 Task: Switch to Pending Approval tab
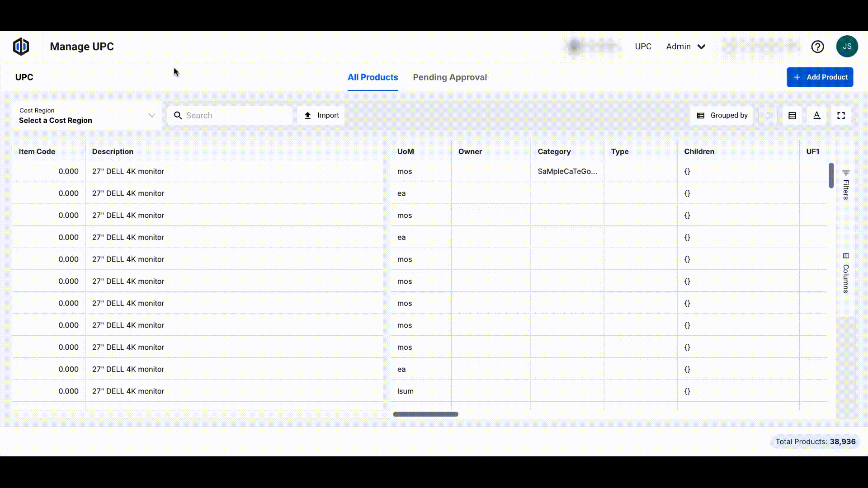(449, 77)
